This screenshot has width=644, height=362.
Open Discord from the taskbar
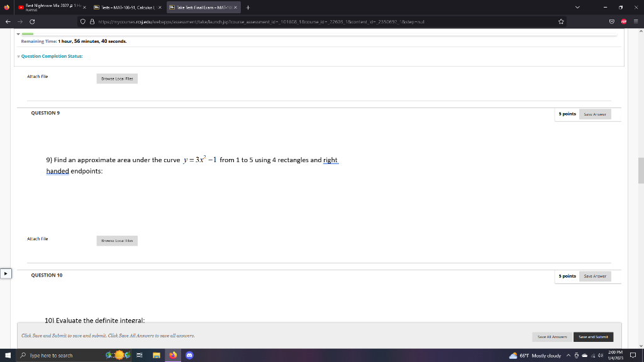189,356
